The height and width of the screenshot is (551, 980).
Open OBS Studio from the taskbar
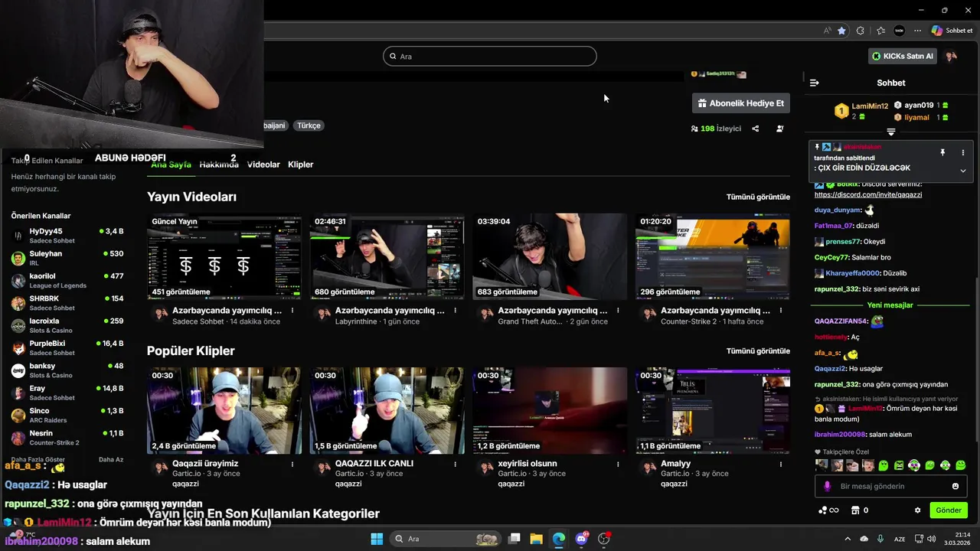(604, 539)
